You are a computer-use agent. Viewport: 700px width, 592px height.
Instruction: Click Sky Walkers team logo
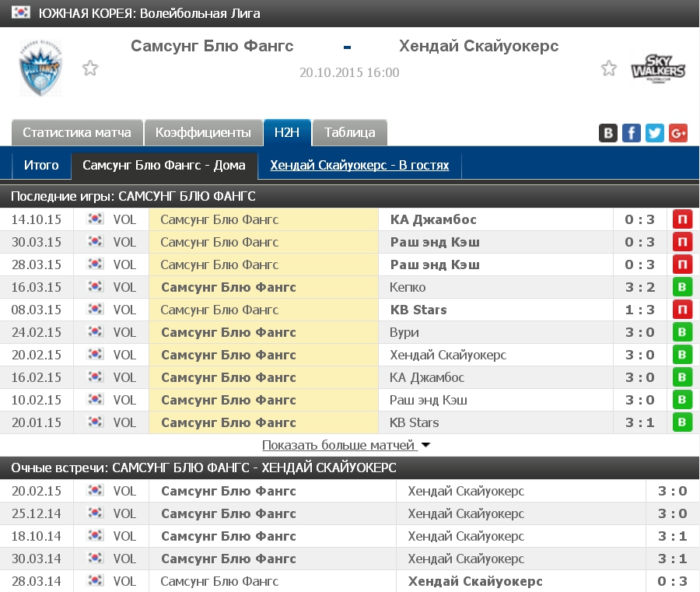[x=658, y=68]
